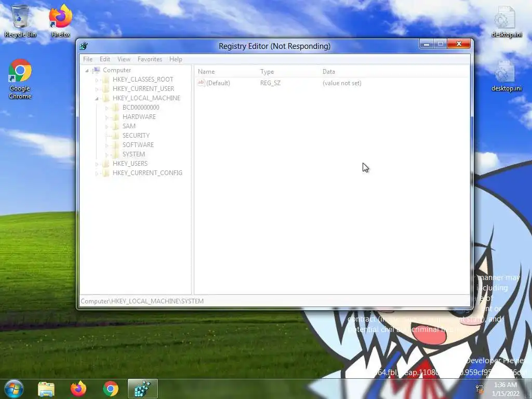The width and height of the screenshot is (532, 399).
Task: Click the HKEY_CURRENT_CONFIG folder icon
Action: 106,173
